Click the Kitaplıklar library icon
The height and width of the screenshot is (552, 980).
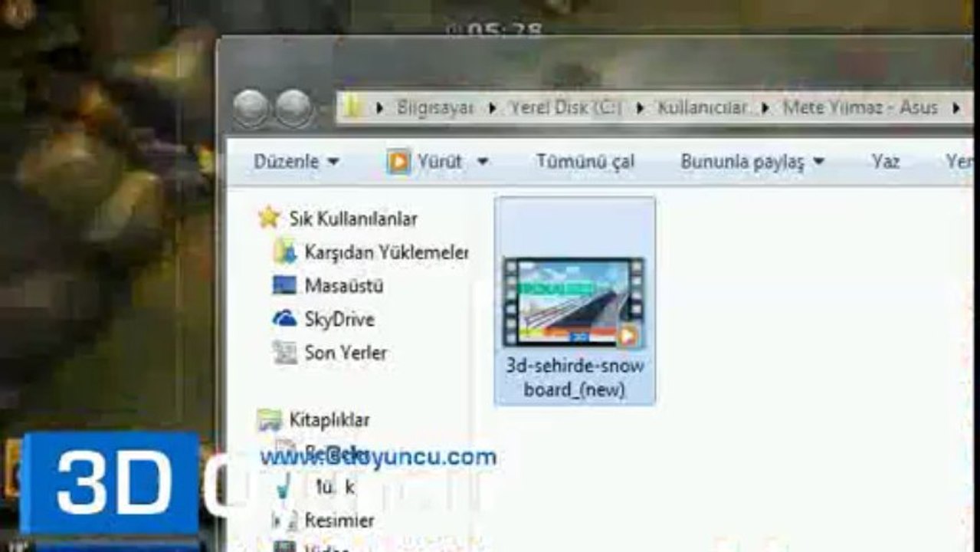[270, 420]
